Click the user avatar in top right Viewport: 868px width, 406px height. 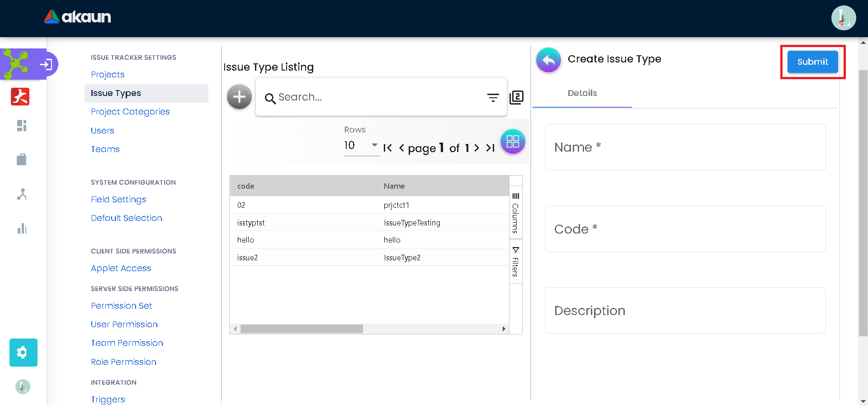(843, 18)
